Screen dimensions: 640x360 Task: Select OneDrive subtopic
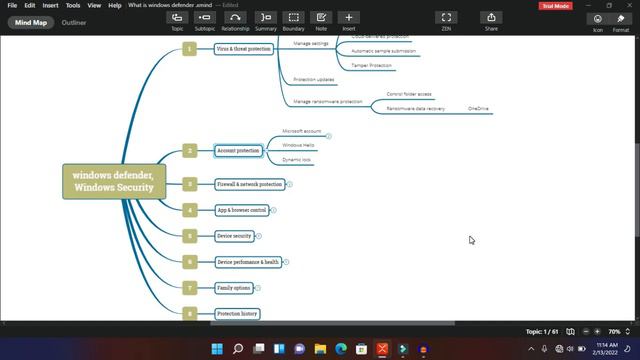click(478, 109)
